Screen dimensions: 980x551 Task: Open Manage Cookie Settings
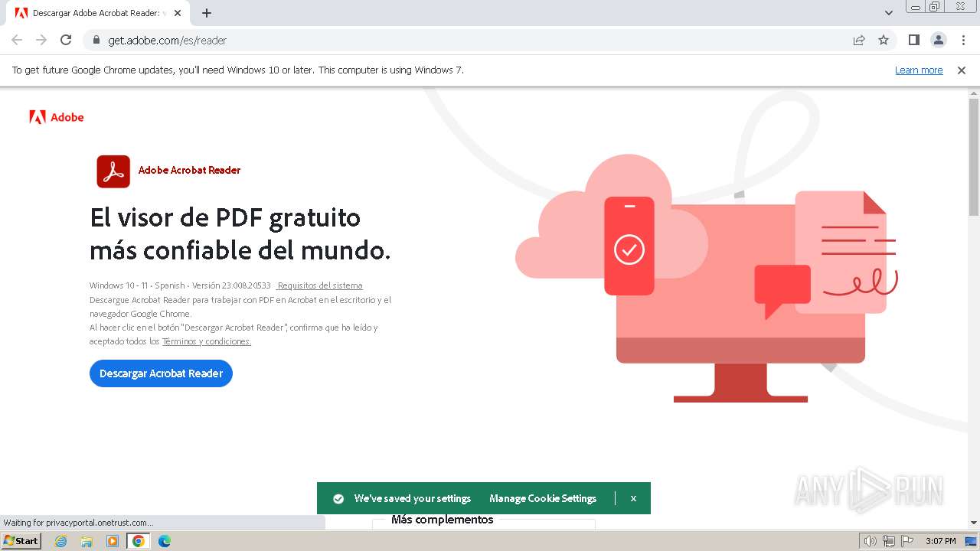[x=543, y=498]
